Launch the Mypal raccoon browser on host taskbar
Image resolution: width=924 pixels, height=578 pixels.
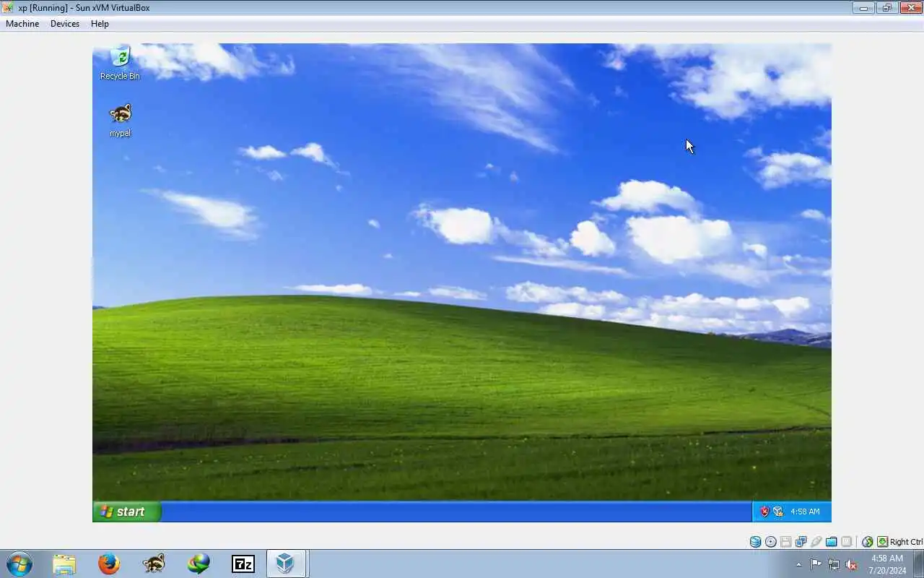point(154,564)
